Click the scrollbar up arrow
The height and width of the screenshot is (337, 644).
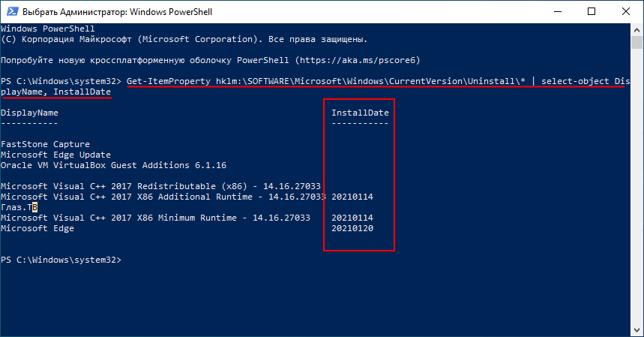[637, 29]
